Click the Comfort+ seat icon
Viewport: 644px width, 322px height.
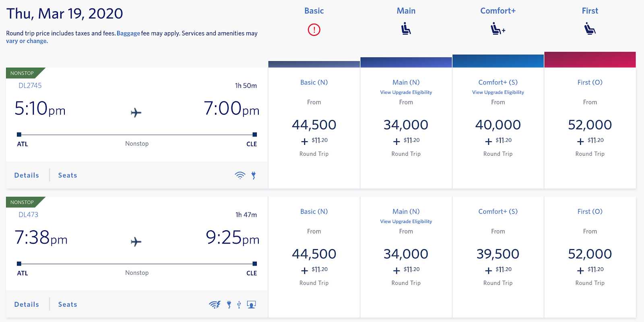pyautogui.click(x=498, y=29)
